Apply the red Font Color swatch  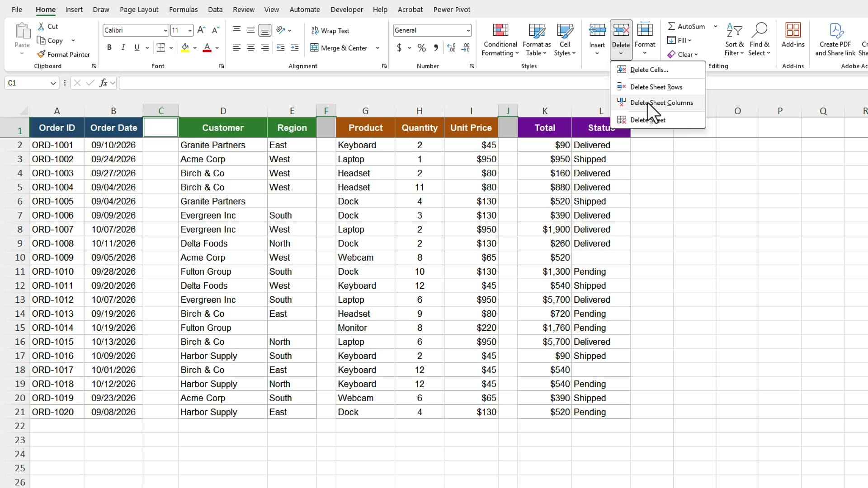[207, 48]
